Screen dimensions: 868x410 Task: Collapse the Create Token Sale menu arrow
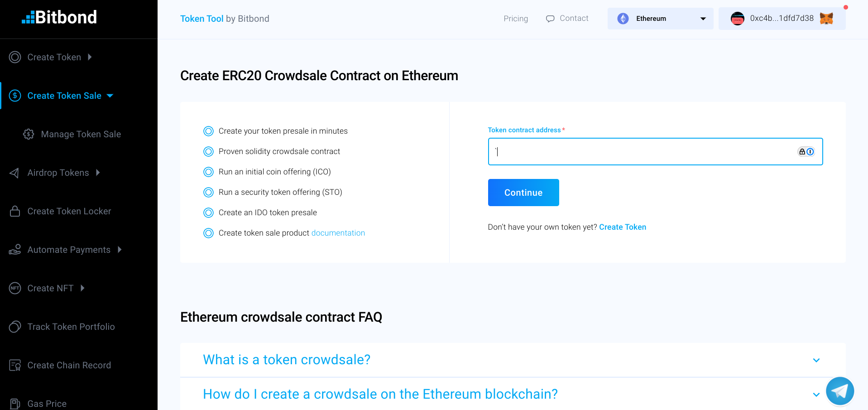pos(110,96)
